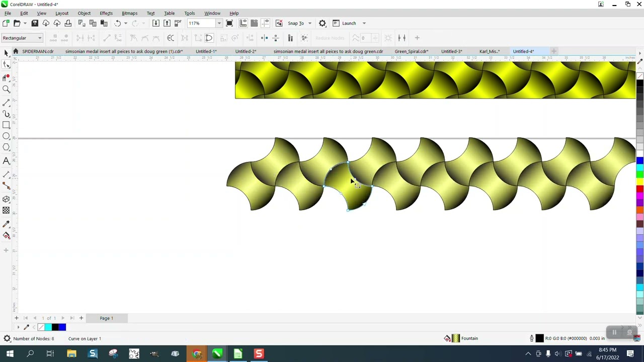This screenshot has width=644, height=362.
Task: Expand the Launch dropdown arrow
Action: coord(364,23)
